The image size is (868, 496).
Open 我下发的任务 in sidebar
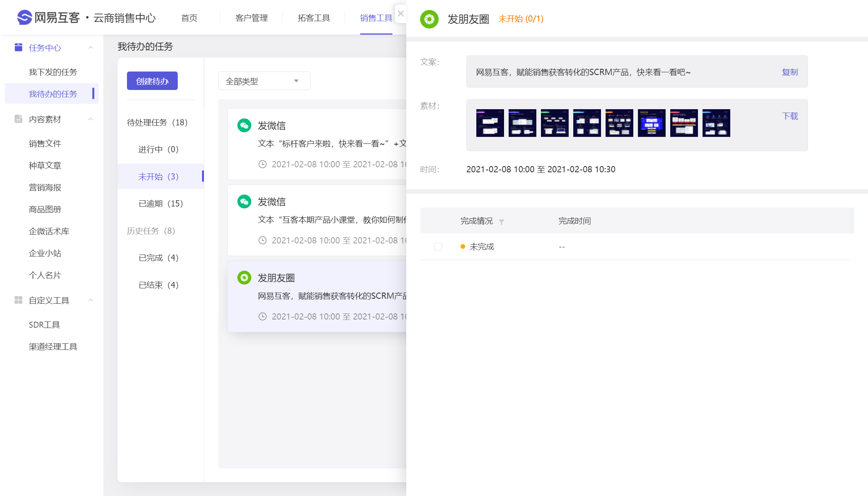tap(53, 72)
